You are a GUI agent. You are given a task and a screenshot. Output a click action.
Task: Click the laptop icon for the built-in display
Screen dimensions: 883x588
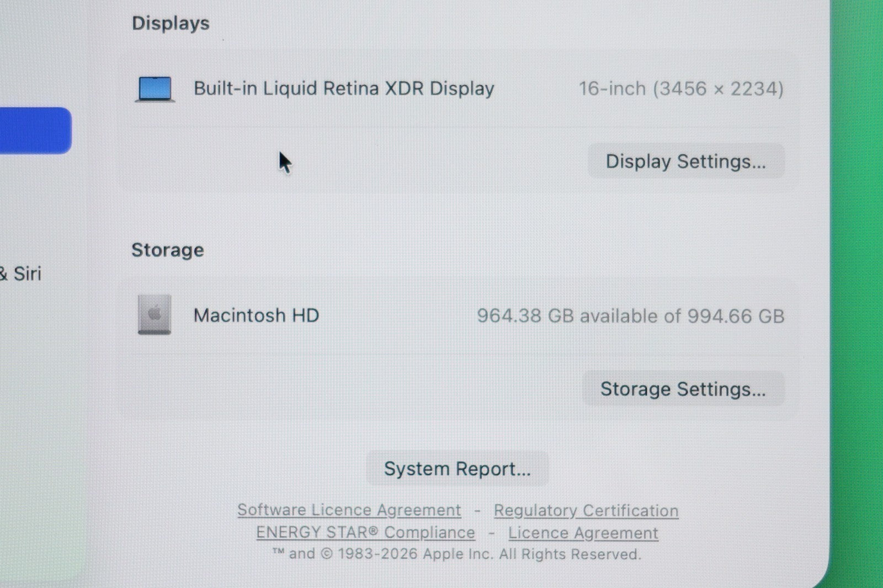pyautogui.click(x=155, y=89)
